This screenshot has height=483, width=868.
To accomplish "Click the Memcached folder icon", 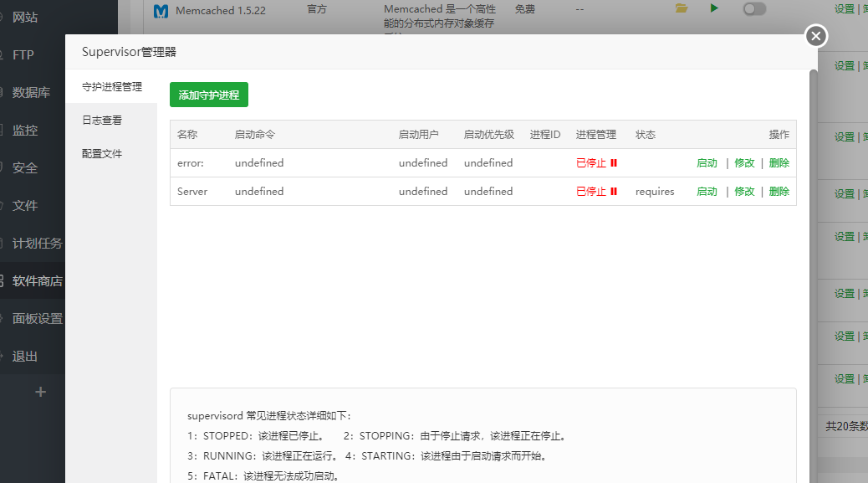I will point(682,8).
